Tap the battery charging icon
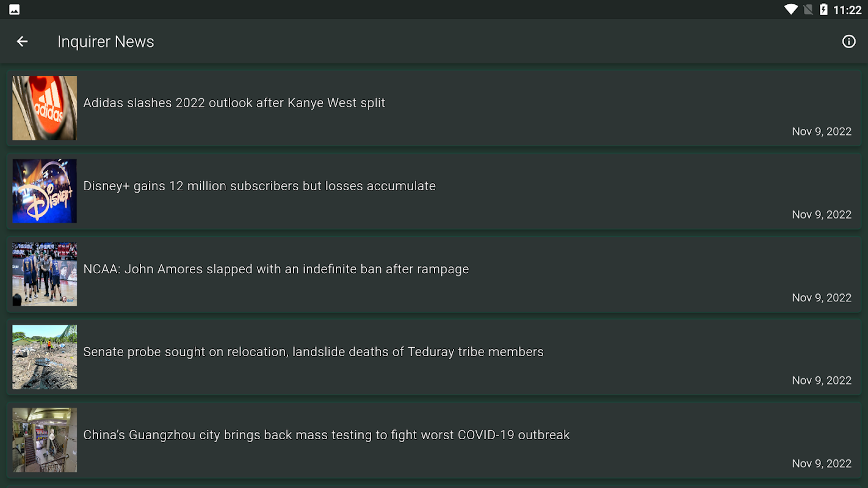The height and width of the screenshot is (488, 868). [x=823, y=10]
